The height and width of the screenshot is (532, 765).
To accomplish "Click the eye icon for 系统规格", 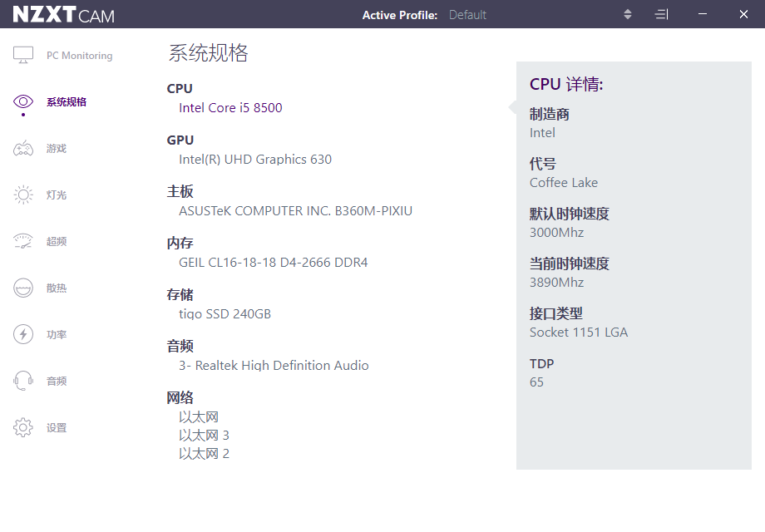I will point(23,102).
